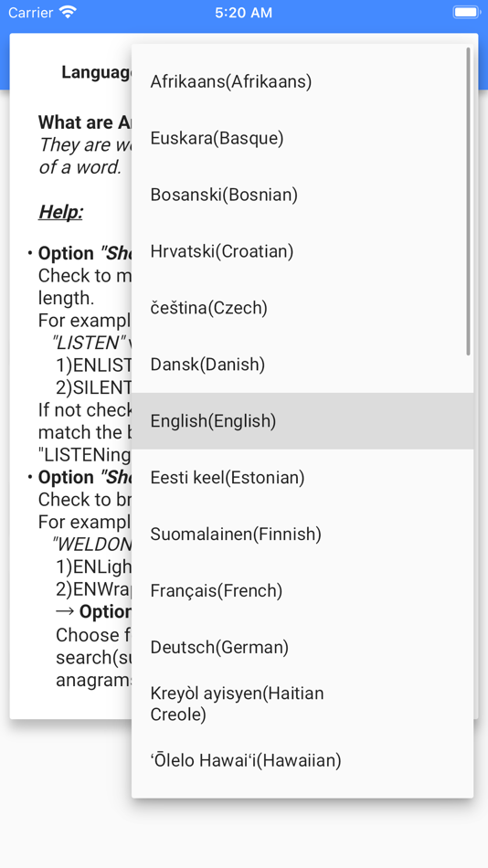Choose Français(French) language option
Screen dimensions: 488x868
click(302, 590)
